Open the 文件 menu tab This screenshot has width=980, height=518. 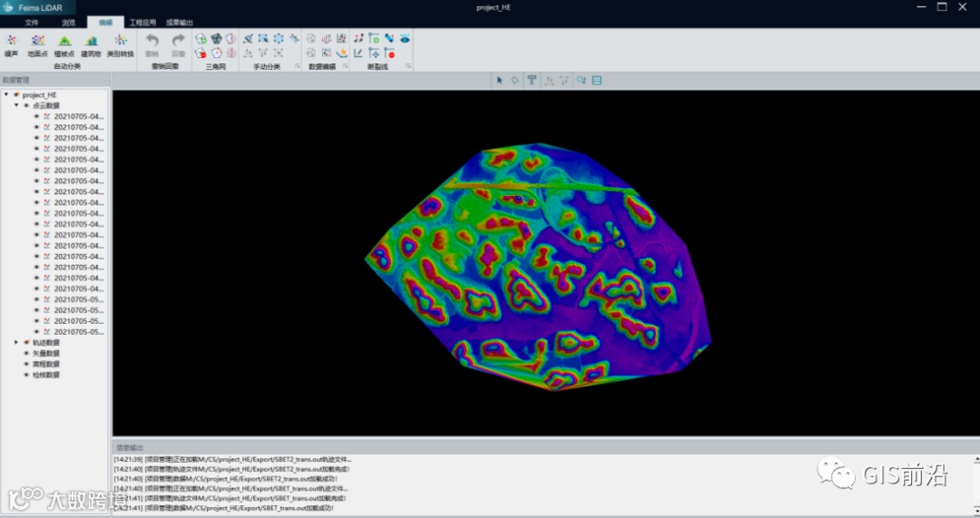pyautogui.click(x=32, y=22)
